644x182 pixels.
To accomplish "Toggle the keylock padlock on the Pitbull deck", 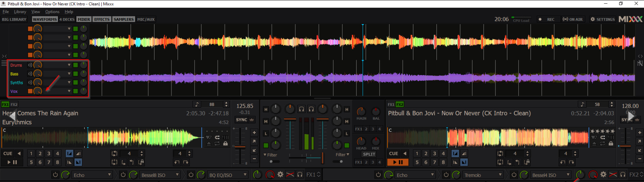I will click(x=611, y=144).
